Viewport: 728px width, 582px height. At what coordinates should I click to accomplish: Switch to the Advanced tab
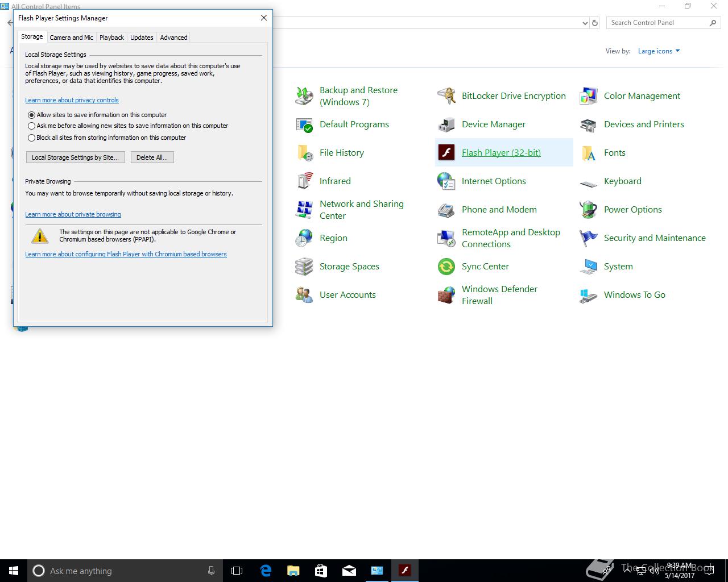[x=173, y=38]
